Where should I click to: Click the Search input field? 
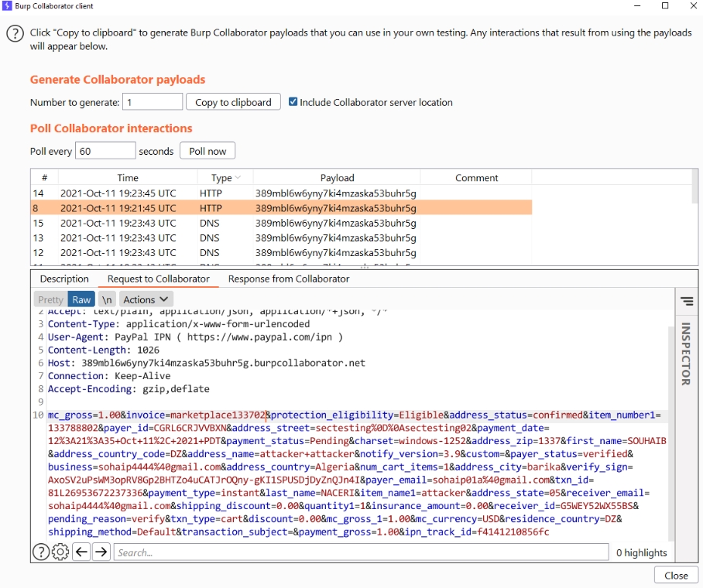tap(360, 552)
